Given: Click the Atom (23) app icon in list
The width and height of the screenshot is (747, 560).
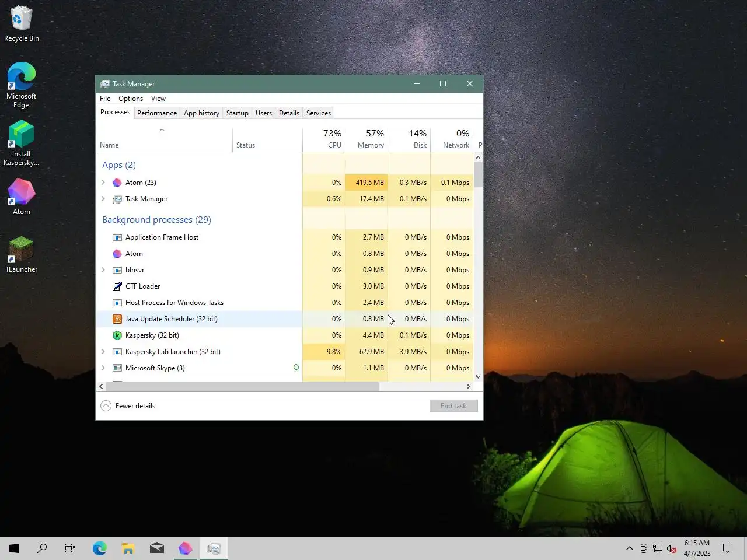Looking at the screenshot, I should tap(117, 183).
